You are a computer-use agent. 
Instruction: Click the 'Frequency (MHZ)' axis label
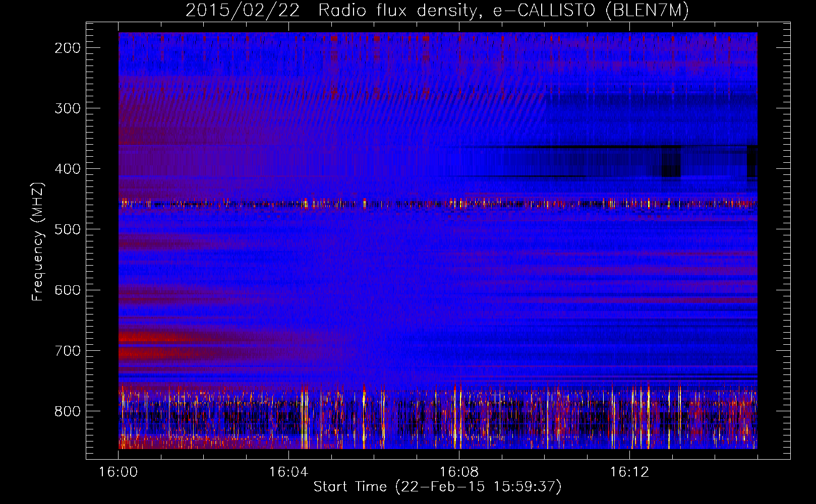[38, 242]
